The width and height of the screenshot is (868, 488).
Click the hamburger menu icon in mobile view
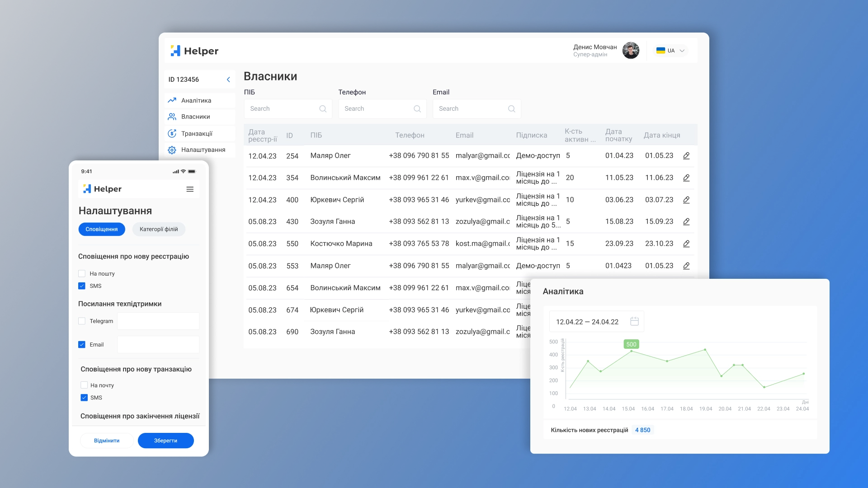[x=189, y=189]
